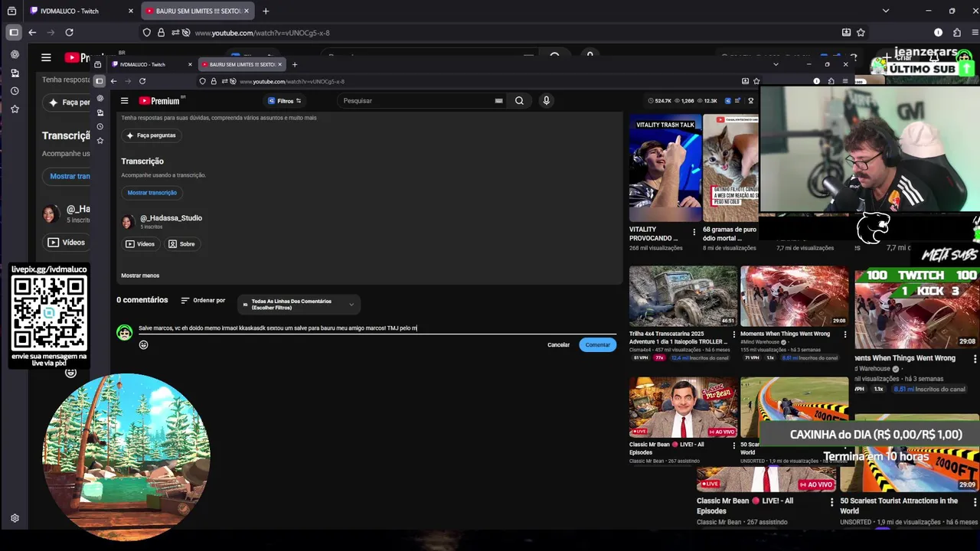Open options menu for VITALITY PROVOCANDO video
Screen dimensions: 980x551
coord(694,231)
